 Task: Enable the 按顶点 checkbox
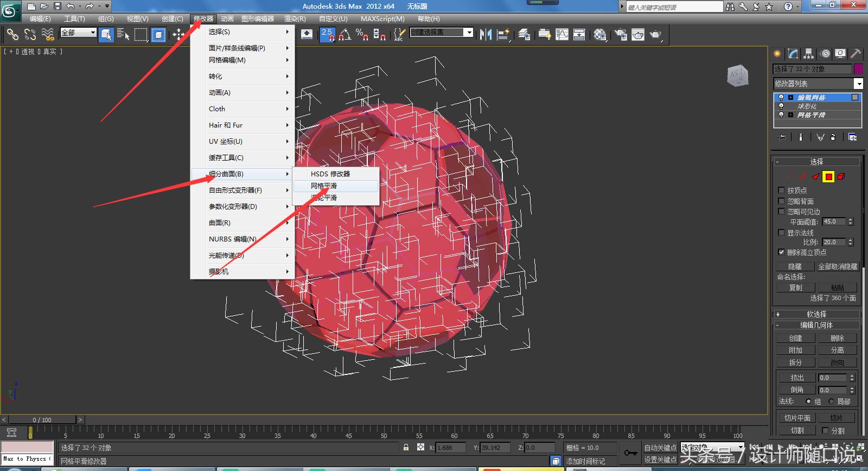coord(781,190)
